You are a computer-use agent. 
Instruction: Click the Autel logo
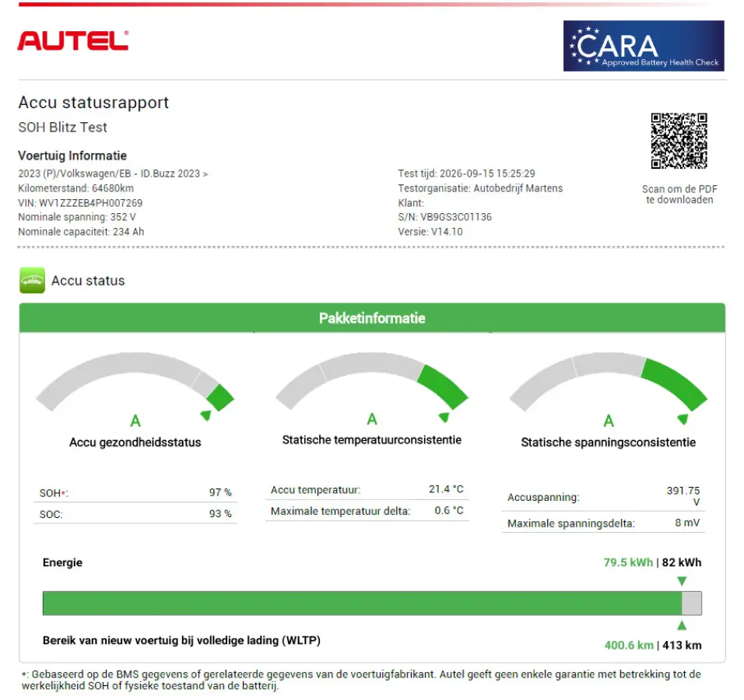73,40
